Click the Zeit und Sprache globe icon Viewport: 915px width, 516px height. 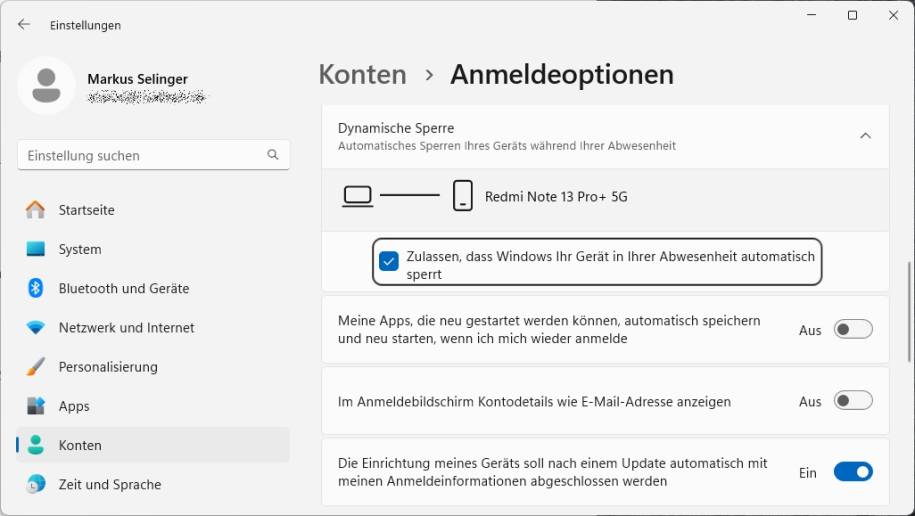coord(36,484)
